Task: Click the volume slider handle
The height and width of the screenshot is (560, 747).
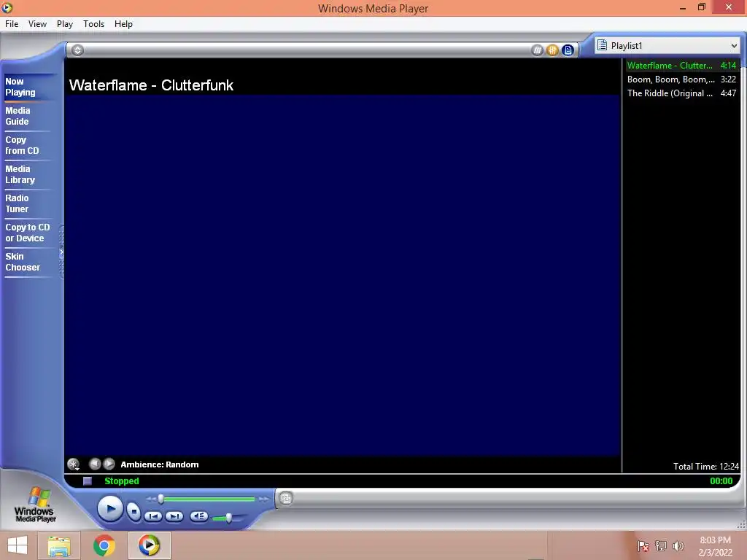Action: coord(229,518)
